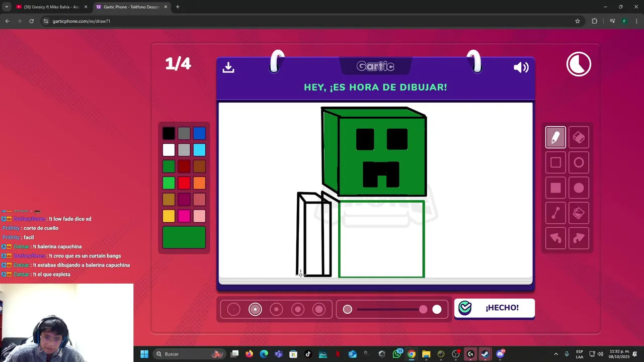Image resolution: width=644 pixels, height=362 pixels.
Task: Open the Windows Start menu
Action: click(x=144, y=354)
